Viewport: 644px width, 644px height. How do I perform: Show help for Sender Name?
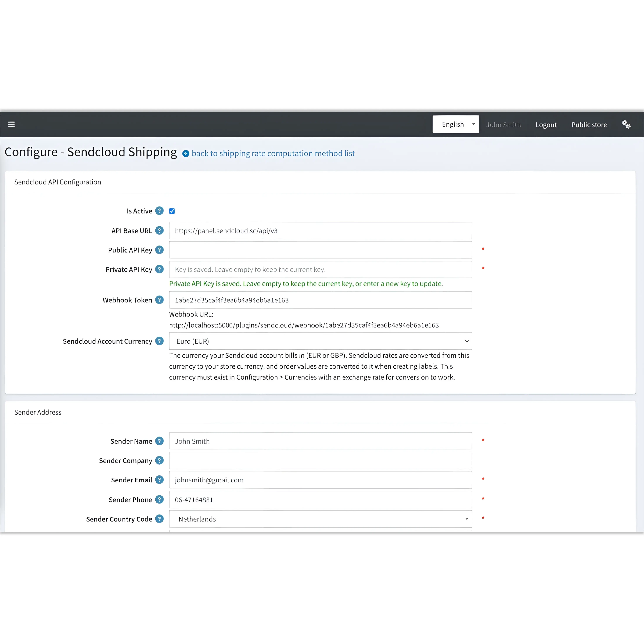pyautogui.click(x=159, y=441)
